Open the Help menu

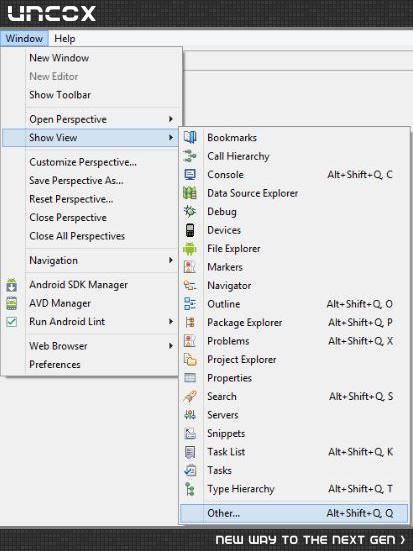click(x=65, y=38)
